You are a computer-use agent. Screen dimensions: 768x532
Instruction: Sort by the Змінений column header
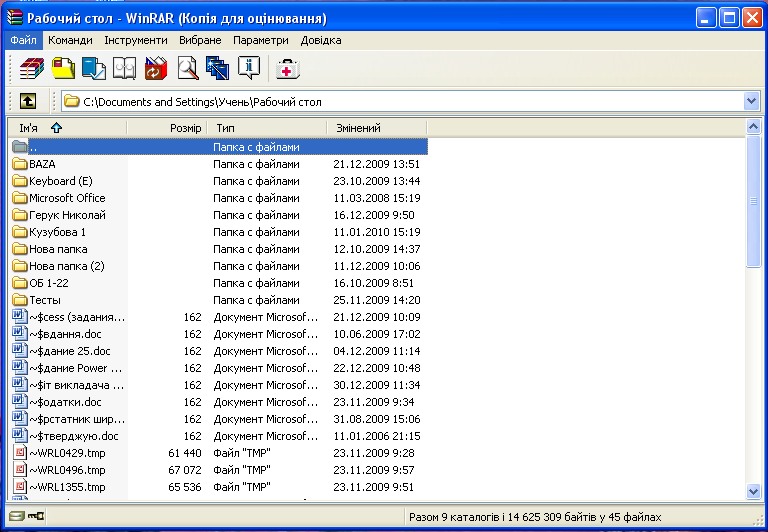pos(377,128)
